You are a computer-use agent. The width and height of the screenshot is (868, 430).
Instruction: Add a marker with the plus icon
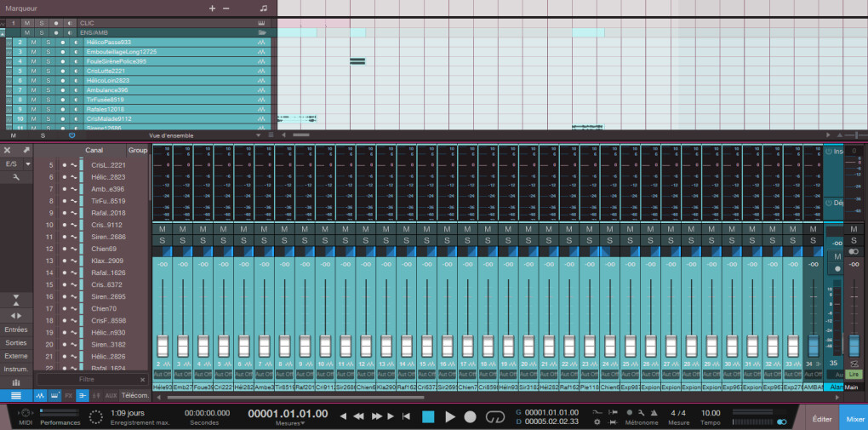[212, 9]
